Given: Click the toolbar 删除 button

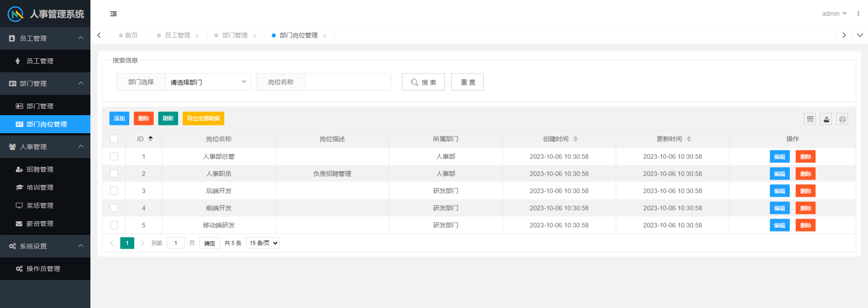Looking at the screenshot, I should (x=144, y=118).
